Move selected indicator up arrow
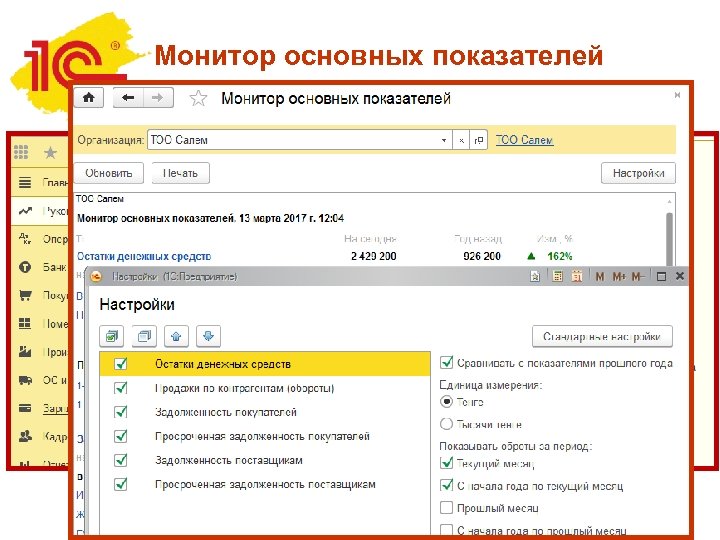Screen dimensions: 720x540 [x=176, y=337]
